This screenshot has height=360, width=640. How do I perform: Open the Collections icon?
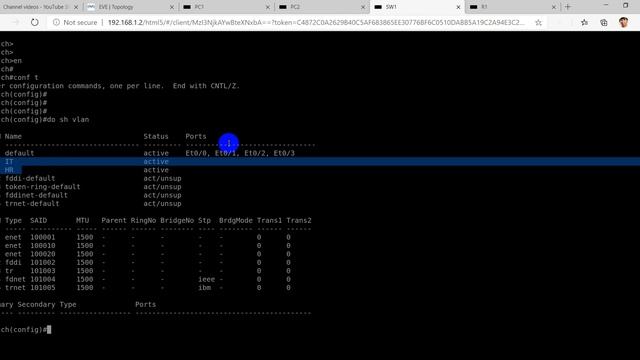pyautogui.click(x=604, y=23)
